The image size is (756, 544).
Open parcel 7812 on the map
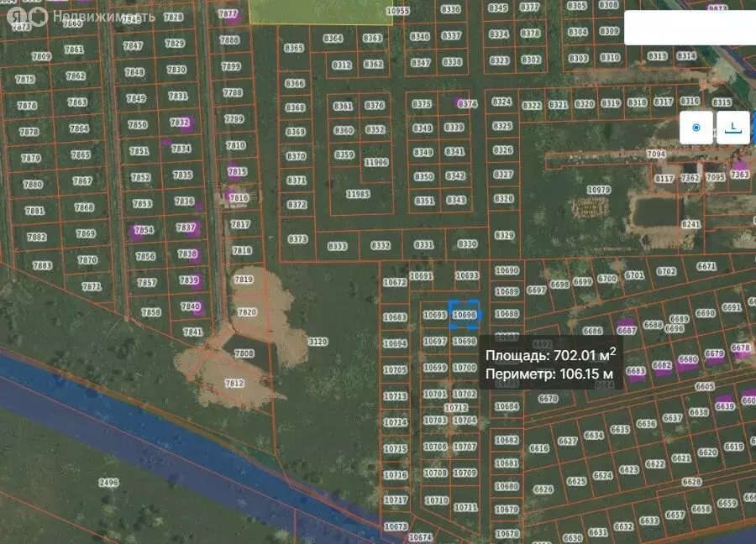pos(234,383)
